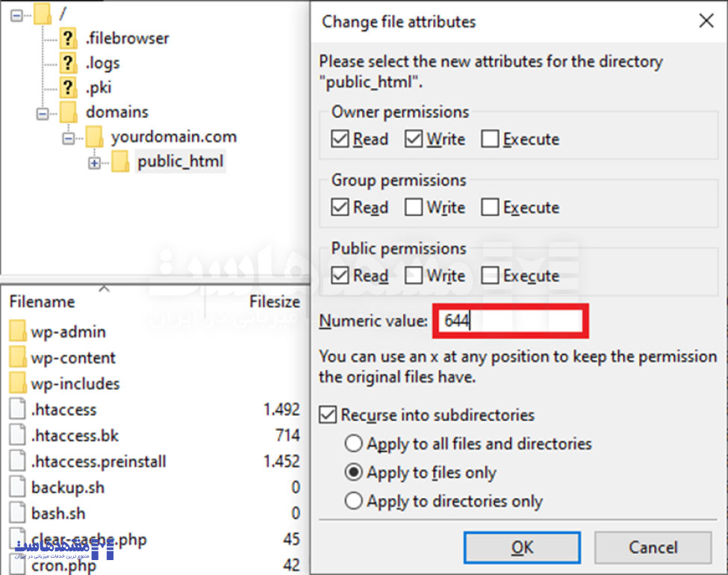Click the wp-admin folder icon

point(18,332)
